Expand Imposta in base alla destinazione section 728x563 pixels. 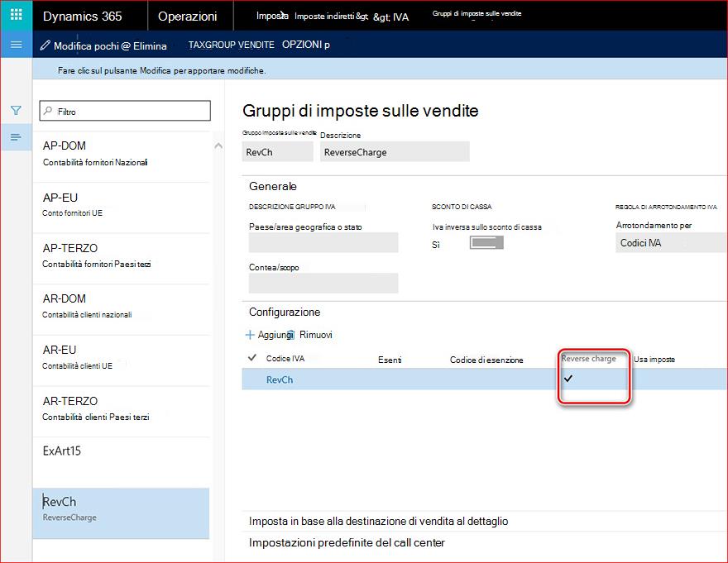(x=378, y=521)
